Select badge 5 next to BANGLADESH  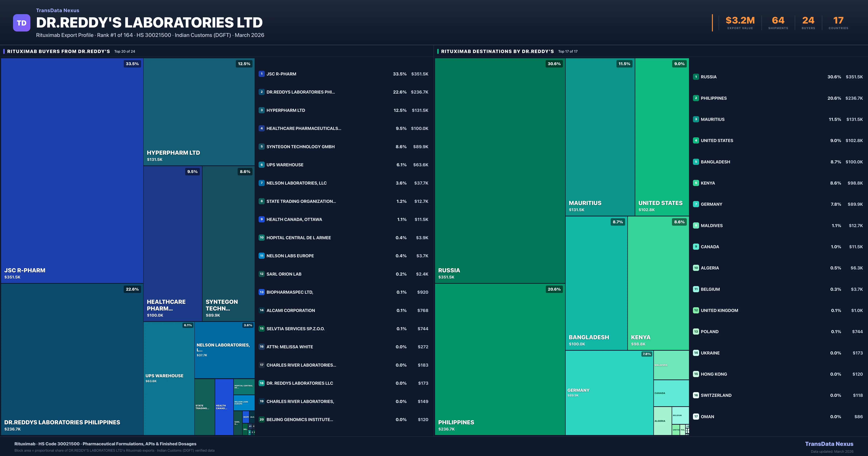(x=696, y=162)
